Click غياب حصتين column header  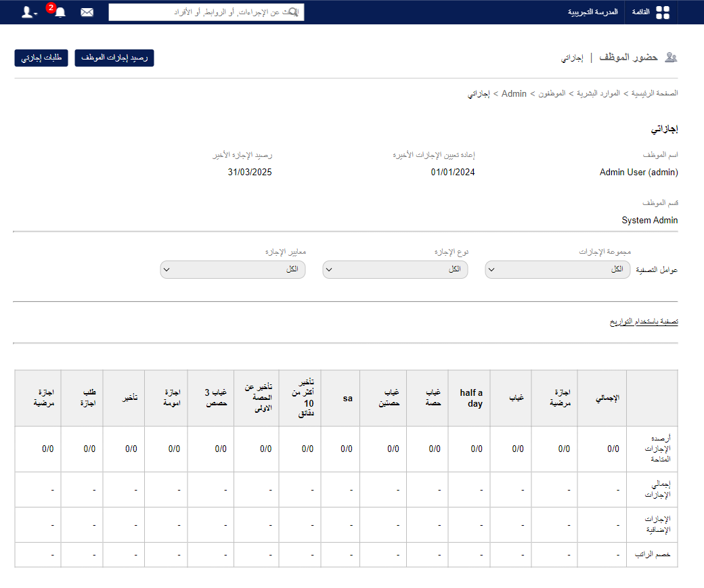click(383, 398)
